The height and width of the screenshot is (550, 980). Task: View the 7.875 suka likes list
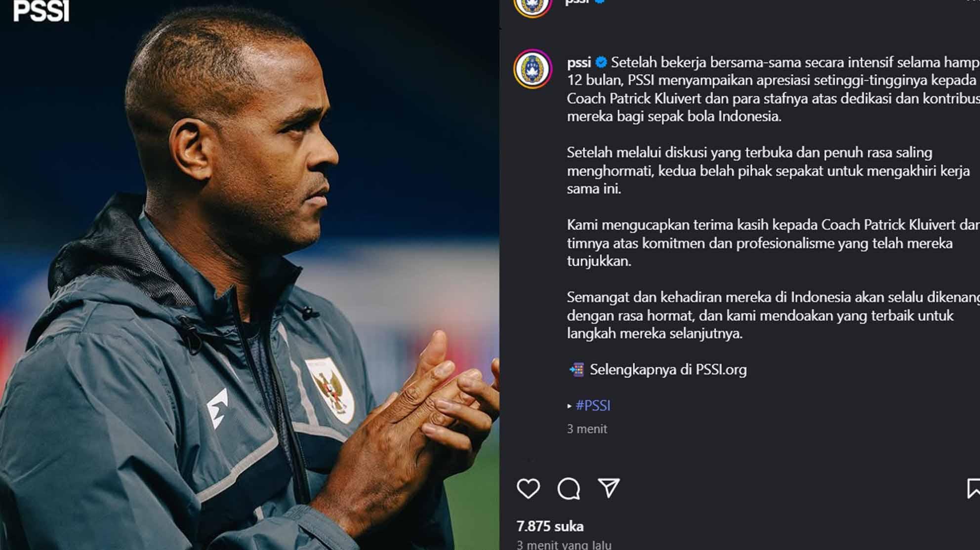[550, 526]
